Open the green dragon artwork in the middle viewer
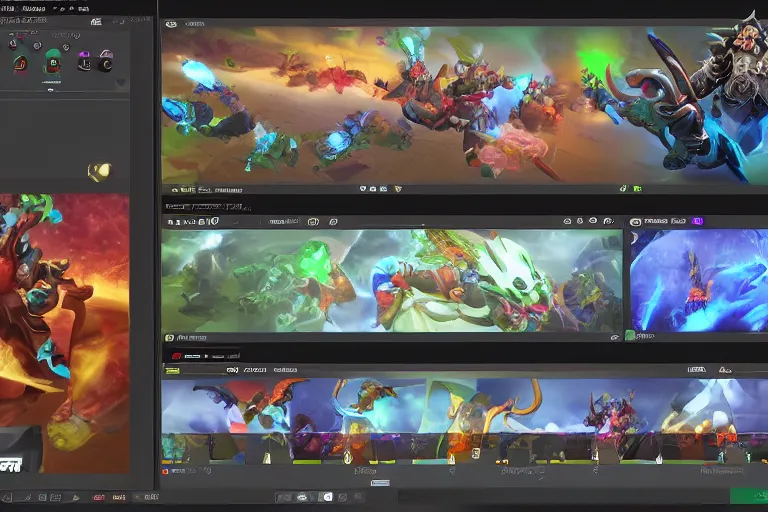768x512 pixels. pos(392,281)
